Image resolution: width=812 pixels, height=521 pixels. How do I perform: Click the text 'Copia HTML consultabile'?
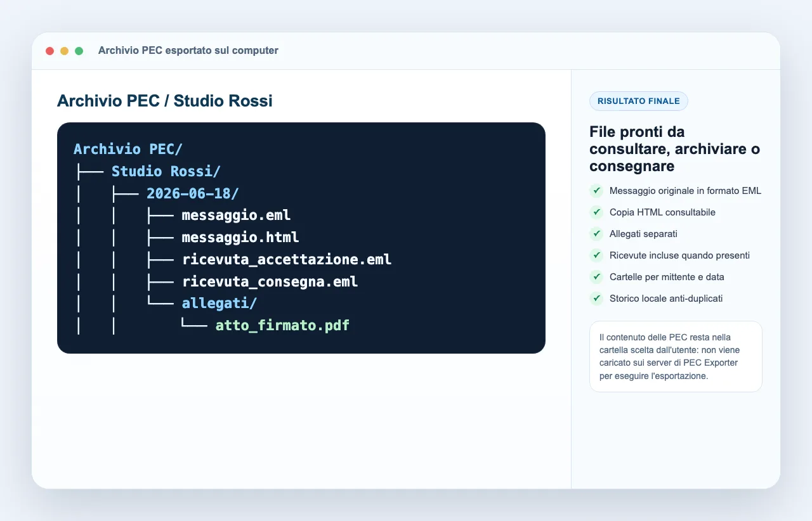(x=662, y=212)
